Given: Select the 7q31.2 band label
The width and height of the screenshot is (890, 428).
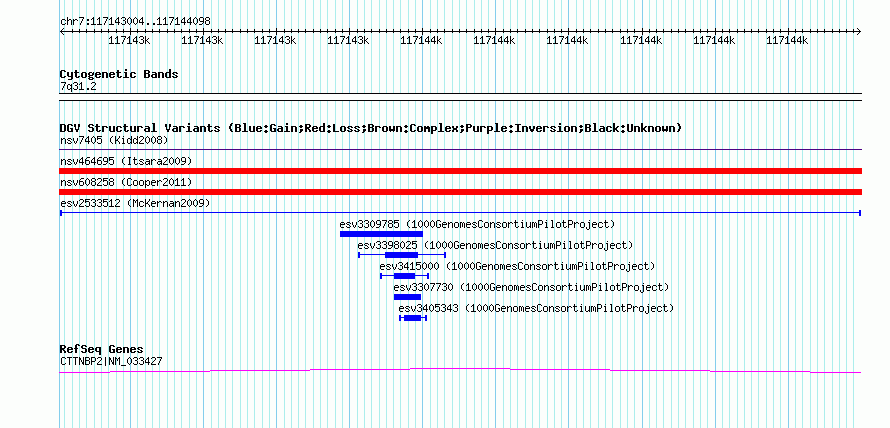Looking at the screenshot, I should point(78,86).
